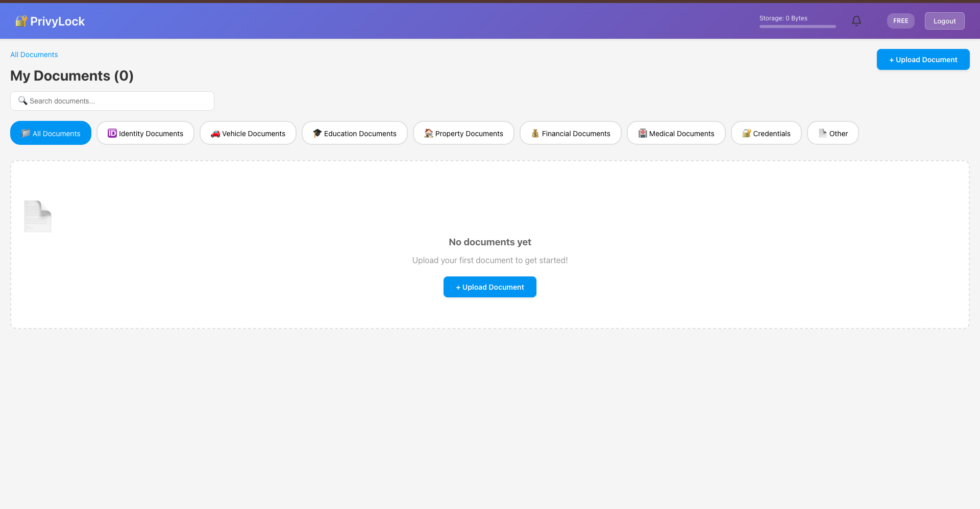Click the Logout button
Image resolution: width=980 pixels, height=509 pixels.
point(944,21)
